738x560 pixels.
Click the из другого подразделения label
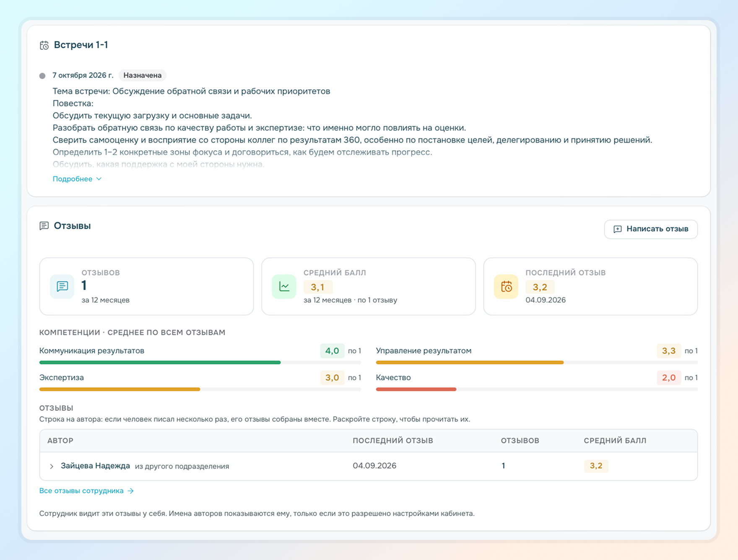click(182, 466)
